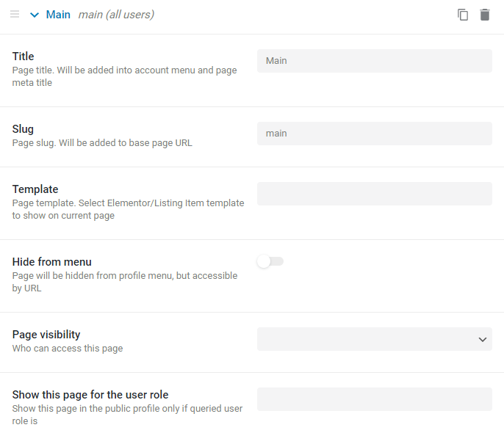Open the Page visibility dropdown
The width and height of the screenshot is (504, 433).
pyautogui.click(x=375, y=339)
